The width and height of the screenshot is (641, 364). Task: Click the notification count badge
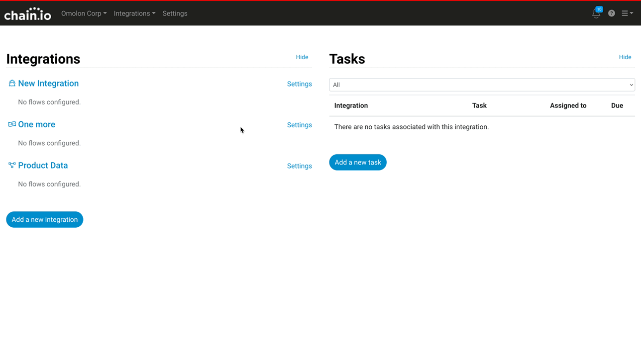[599, 9]
